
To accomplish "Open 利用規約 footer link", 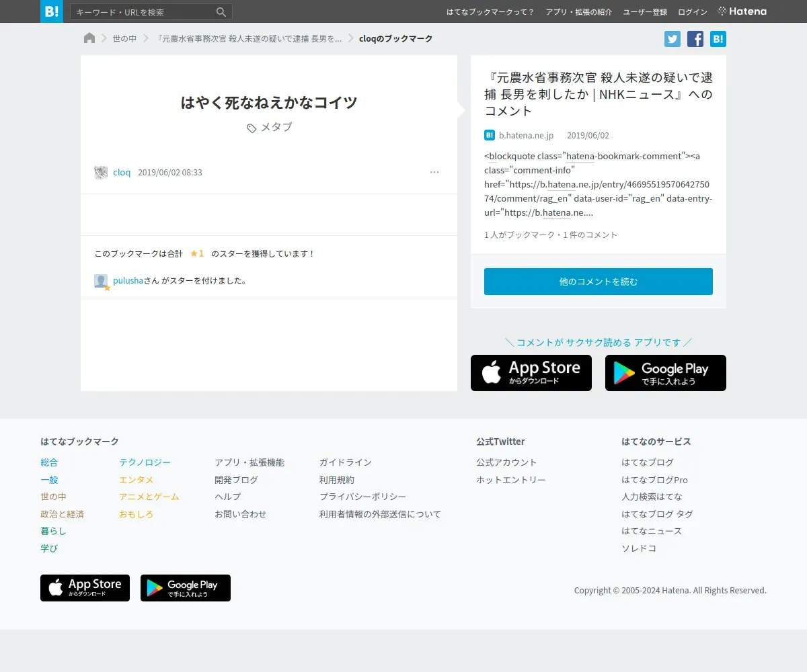I will [x=337, y=480].
